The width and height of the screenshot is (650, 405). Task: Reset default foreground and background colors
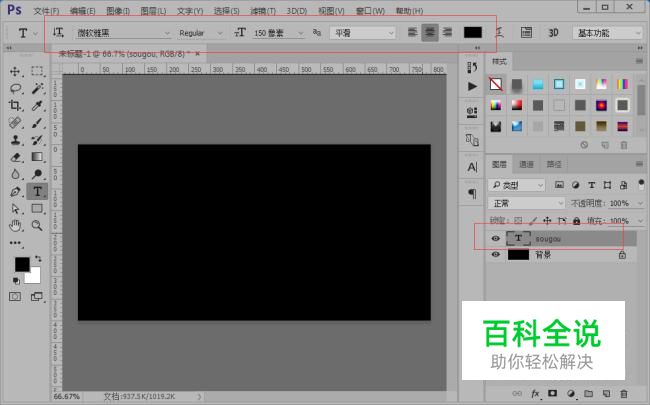[x=16, y=281]
